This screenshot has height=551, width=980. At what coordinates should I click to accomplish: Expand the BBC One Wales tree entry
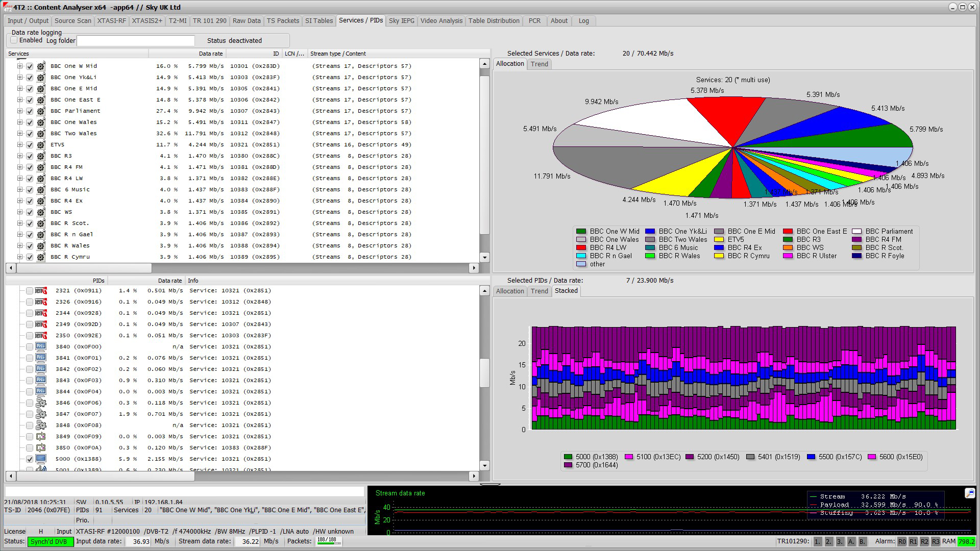(x=21, y=122)
